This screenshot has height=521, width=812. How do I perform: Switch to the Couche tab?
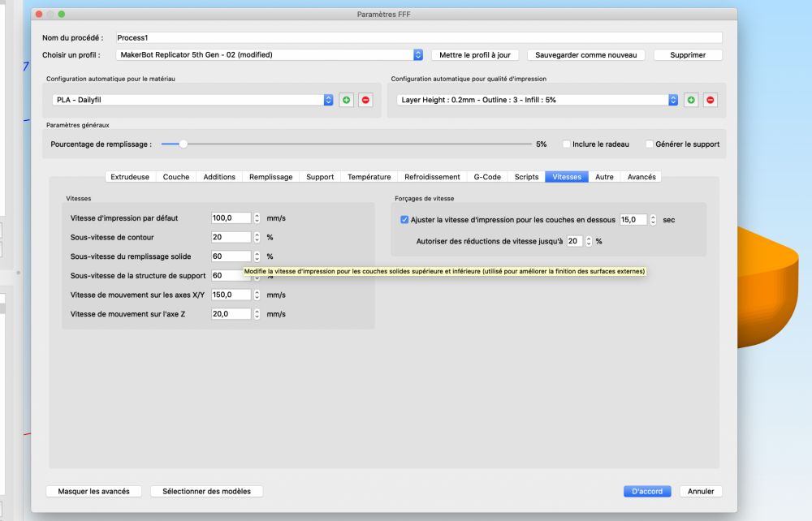[176, 177]
